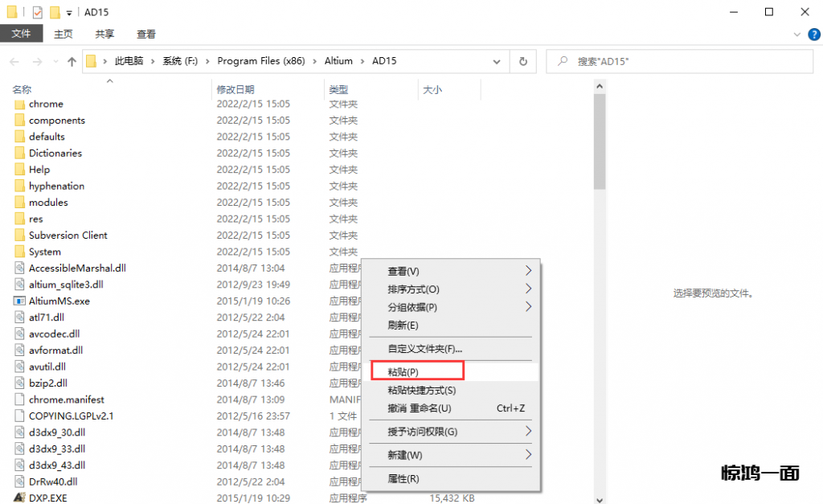Open the 文件 ribbon tab
Image resolution: width=823 pixels, height=504 pixels.
[x=21, y=34]
